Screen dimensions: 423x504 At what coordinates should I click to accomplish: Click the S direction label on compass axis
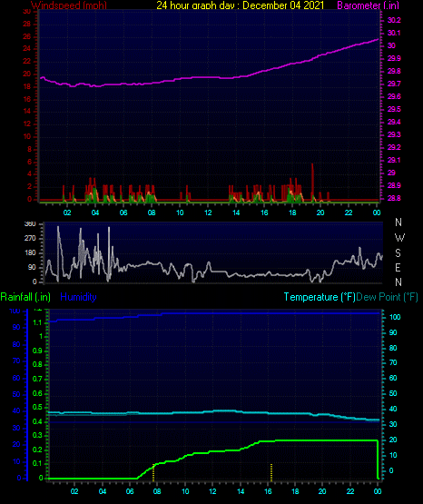click(x=398, y=253)
